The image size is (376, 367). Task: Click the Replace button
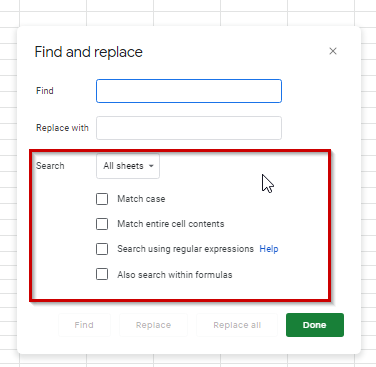pos(153,325)
